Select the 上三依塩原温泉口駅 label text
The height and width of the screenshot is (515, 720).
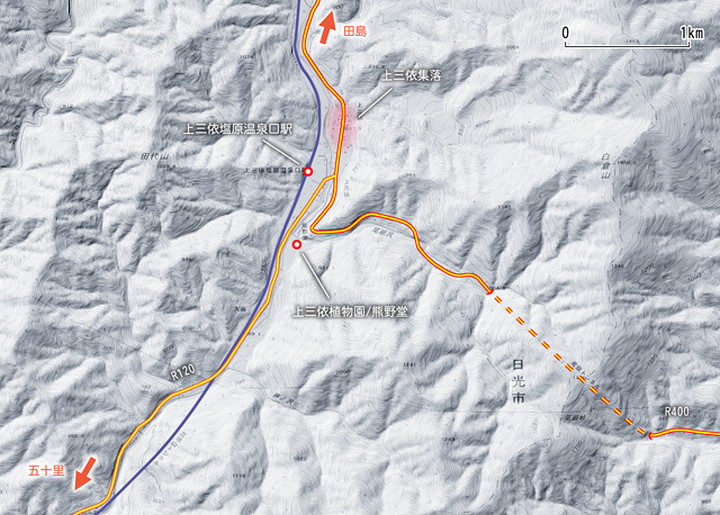[238, 129]
